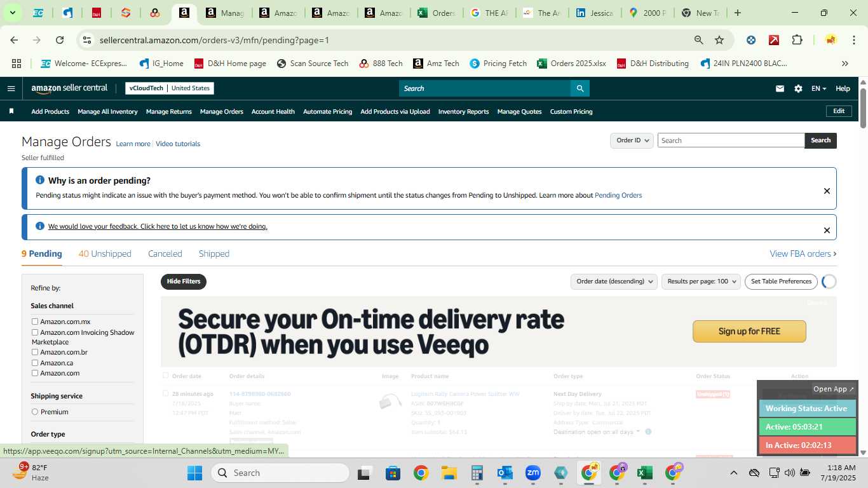Click the Sign up for FREE button

[749, 331]
